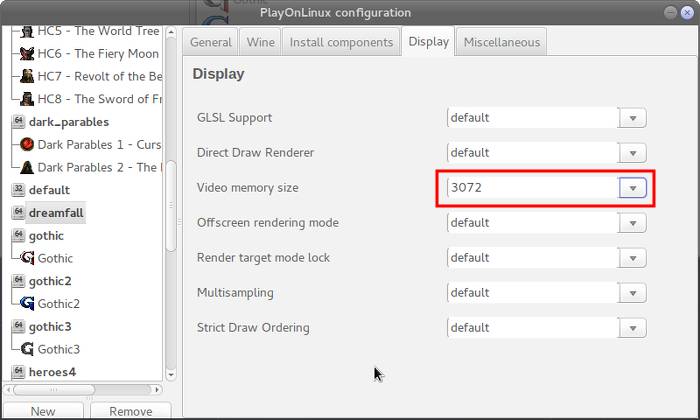This screenshot has width=700, height=420.
Task: Select the Dark Parables 1 - Curs shortcut name
Action: pos(99,145)
